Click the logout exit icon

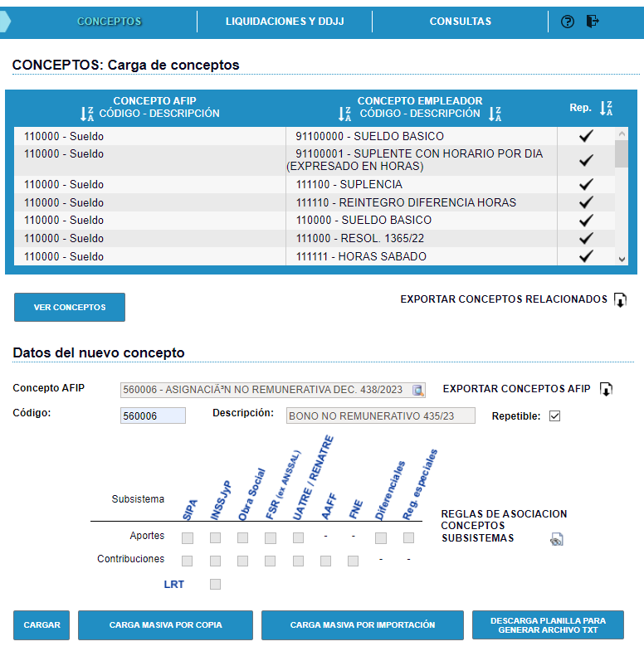tap(593, 21)
